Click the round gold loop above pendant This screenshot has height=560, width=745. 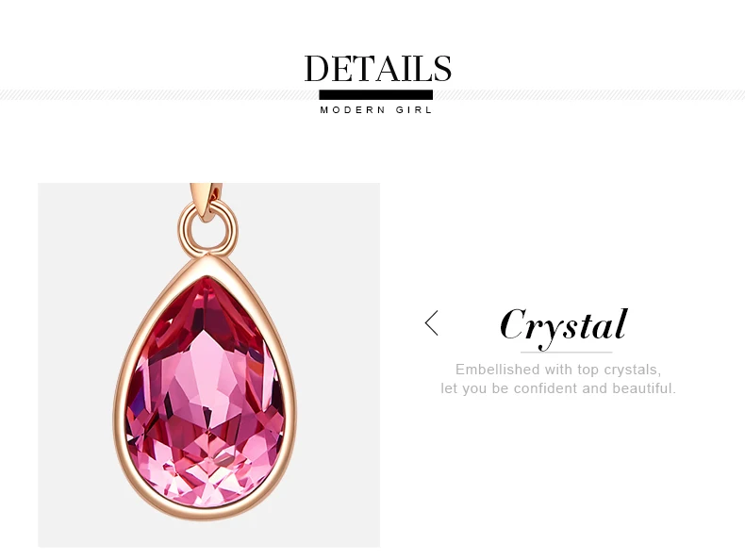[x=207, y=230]
